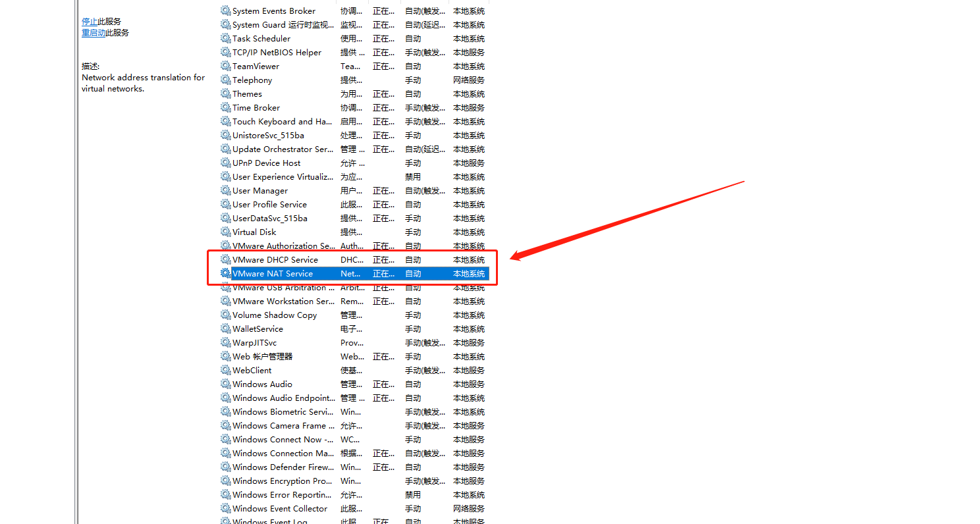
Task: Click the Windows Biometric Service gear icon
Action: click(x=226, y=412)
